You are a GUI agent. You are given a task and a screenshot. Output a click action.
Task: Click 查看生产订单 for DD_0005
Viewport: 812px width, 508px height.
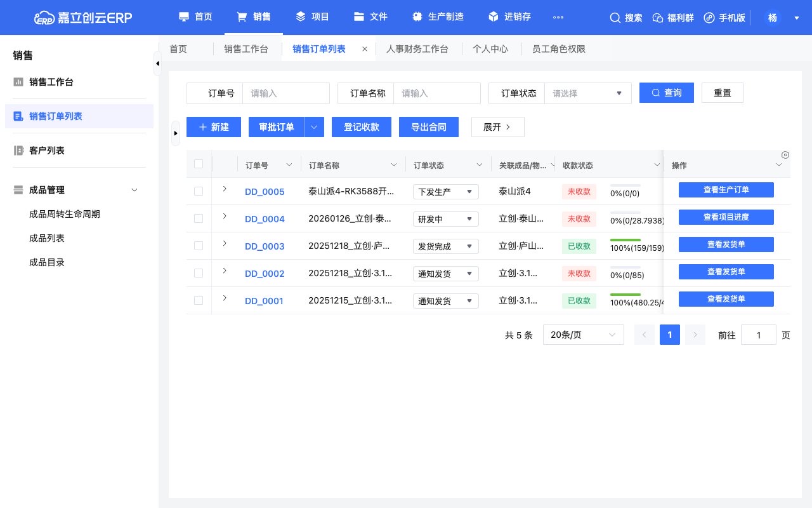pos(726,190)
